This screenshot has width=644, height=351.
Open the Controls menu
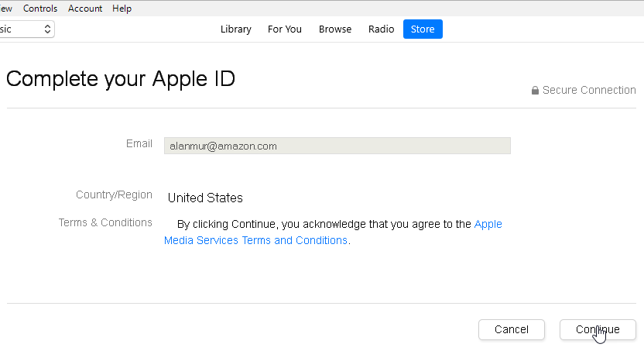tap(40, 9)
